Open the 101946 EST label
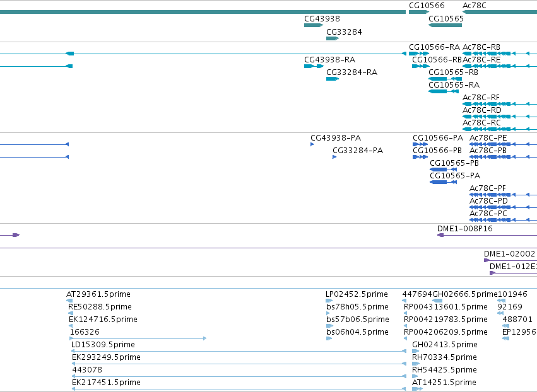The image size is (537, 392). click(x=512, y=294)
